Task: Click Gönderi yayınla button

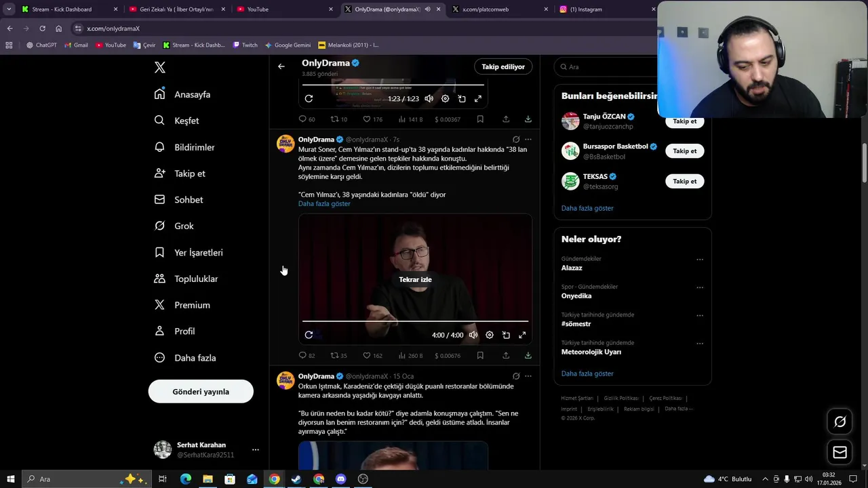Action: pos(201,392)
